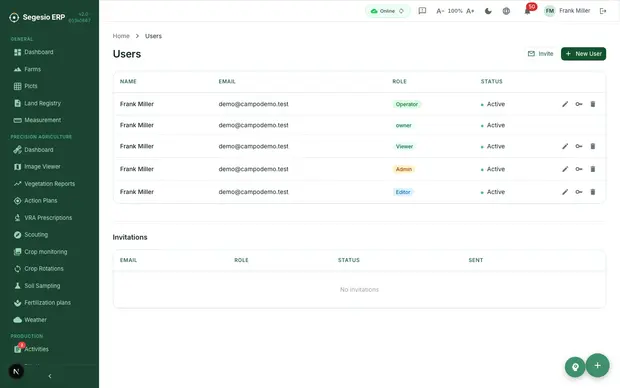Click key icon in Viewer row
The height and width of the screenshot is (388, 620).
(x=579, y=146)
